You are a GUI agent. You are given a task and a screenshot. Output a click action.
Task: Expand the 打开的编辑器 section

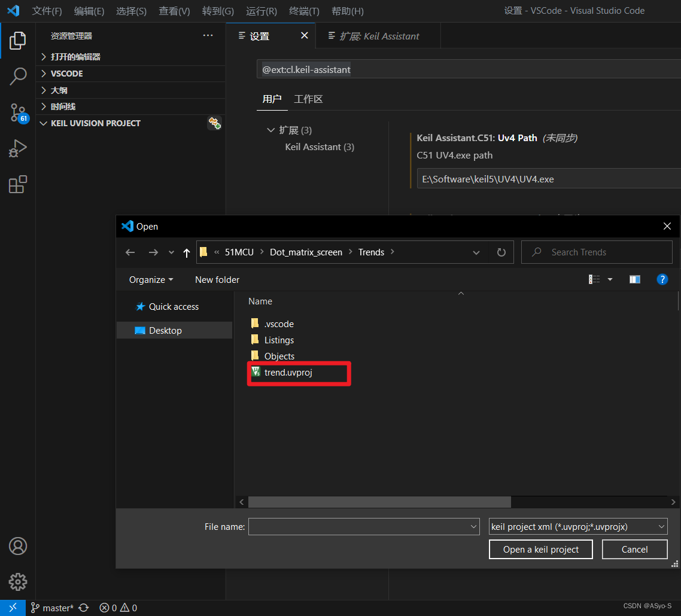(x=130, y=57)
